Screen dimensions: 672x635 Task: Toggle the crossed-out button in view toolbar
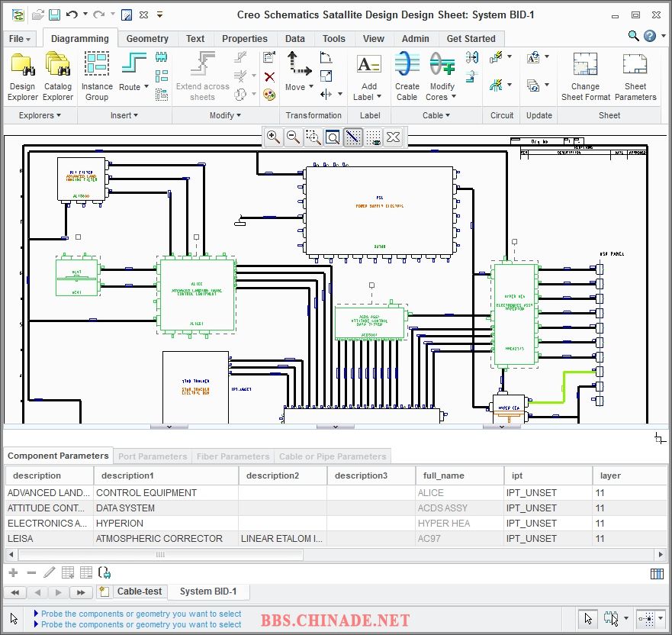[x=393, y=137]
